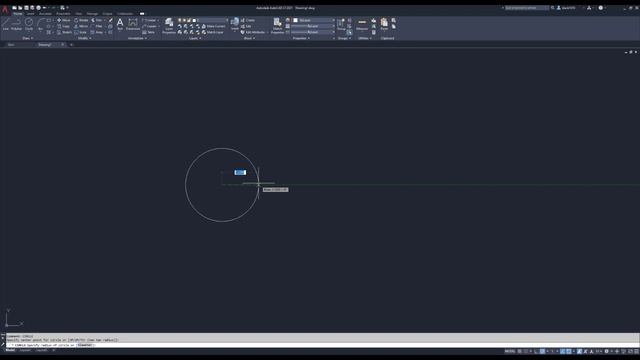Open the View ribbon tab

coord(78,13)
